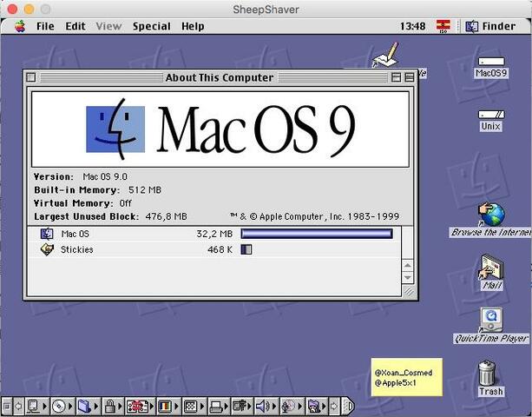The image size is (532, 417).
Task: Click the Virtual Memory Off value
Action: tap(125, 203)
